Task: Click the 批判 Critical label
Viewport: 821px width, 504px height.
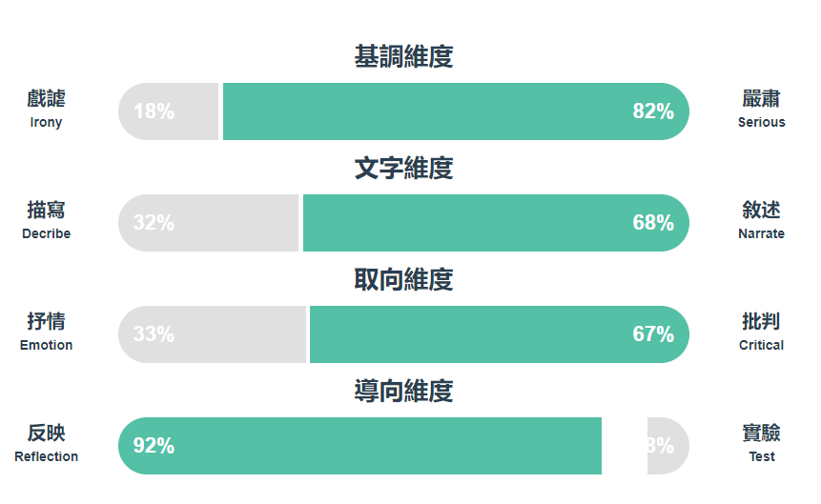Action: pos(761,332)
